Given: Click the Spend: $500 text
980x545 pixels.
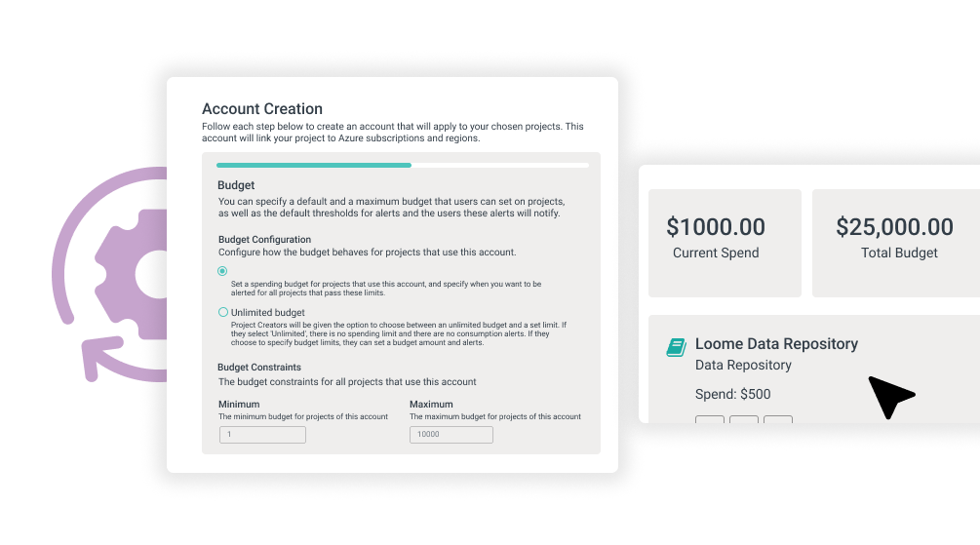Looking at the screenshot, I should point(732,395).
